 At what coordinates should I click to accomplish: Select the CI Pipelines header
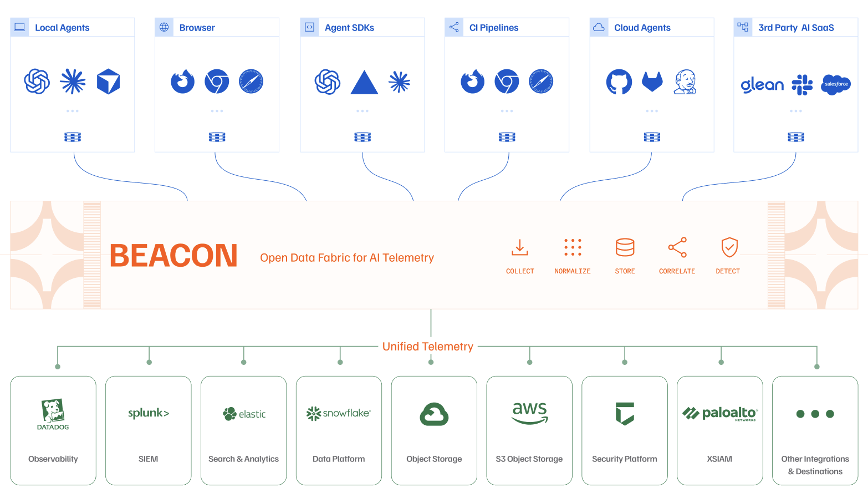(x=507, y=27)
